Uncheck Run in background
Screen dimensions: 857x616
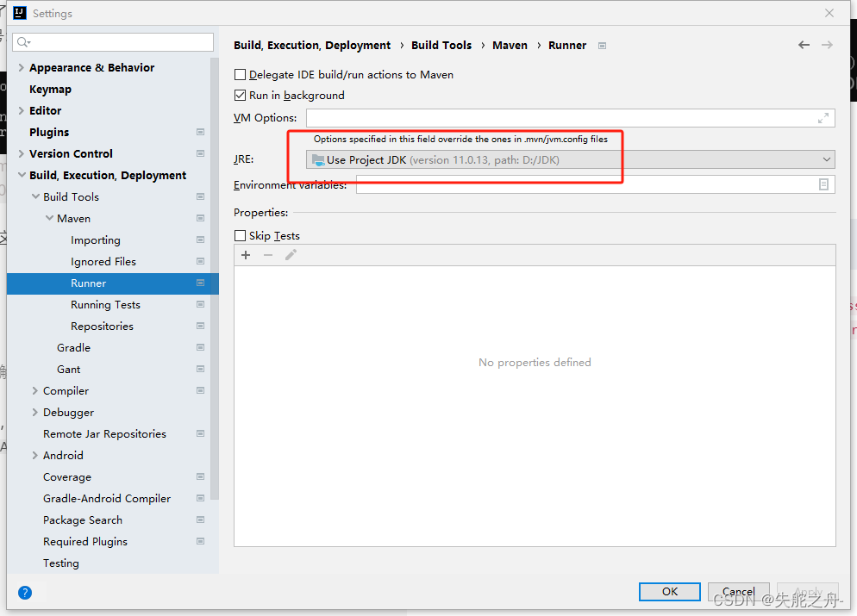pyautogui.click(x=240, y=95)
